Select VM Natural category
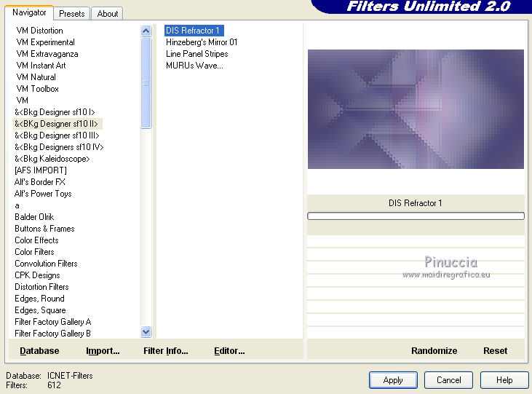Viewport: 532px width, 394px height. click(x=36, y=77)
